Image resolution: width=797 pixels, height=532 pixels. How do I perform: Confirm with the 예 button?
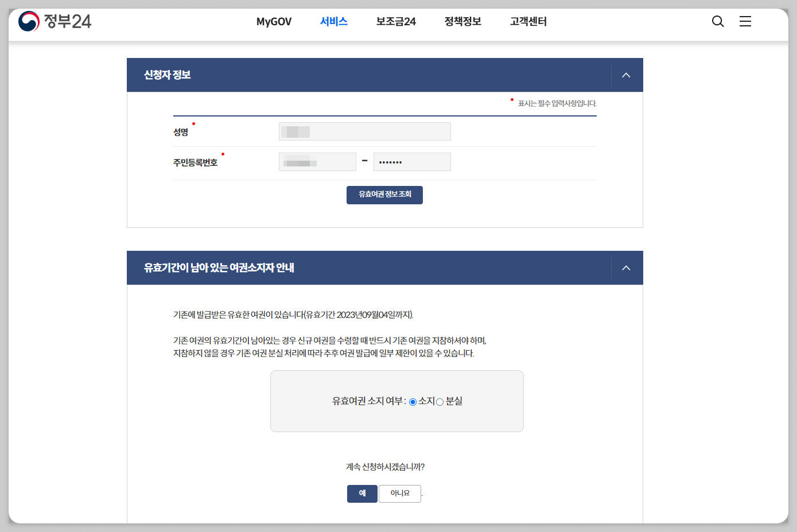click(x=362, y=494)
